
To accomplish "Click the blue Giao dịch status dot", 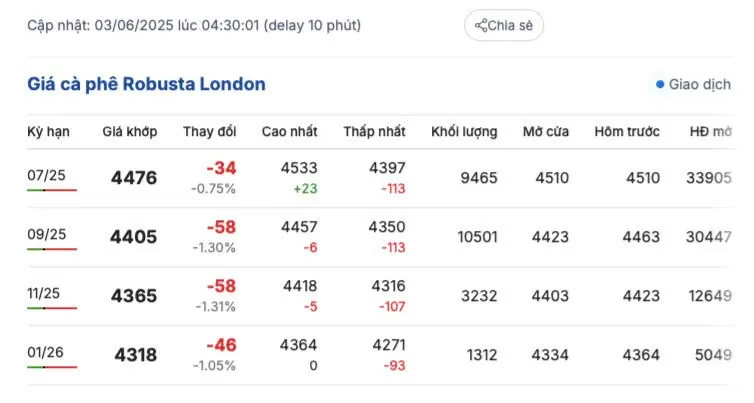I will 660,85.
